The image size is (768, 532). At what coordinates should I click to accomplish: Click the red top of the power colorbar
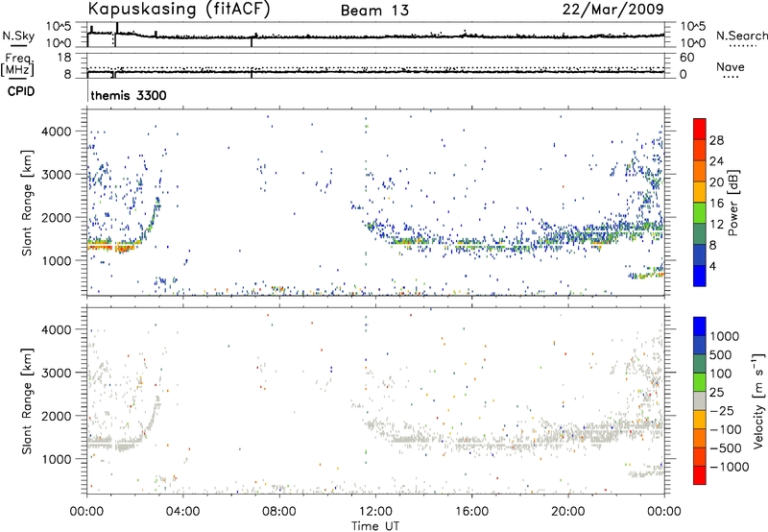click(x=700, y=129)
